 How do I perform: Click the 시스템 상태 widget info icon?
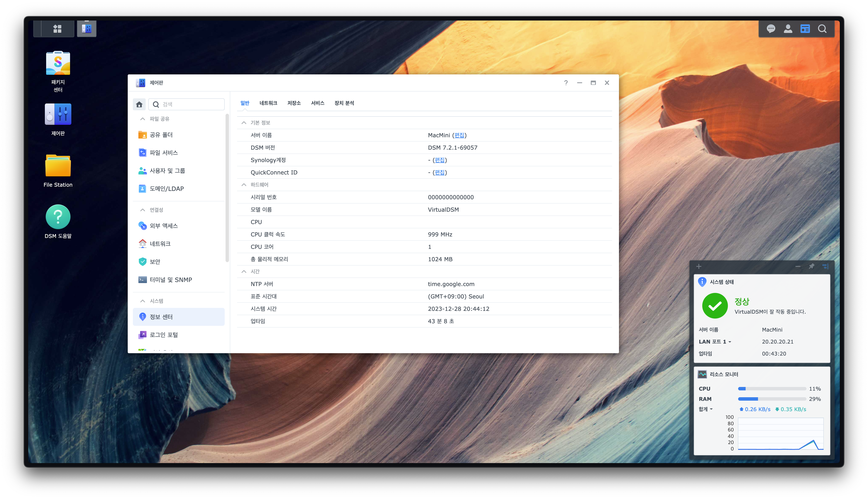click(702, 282)
